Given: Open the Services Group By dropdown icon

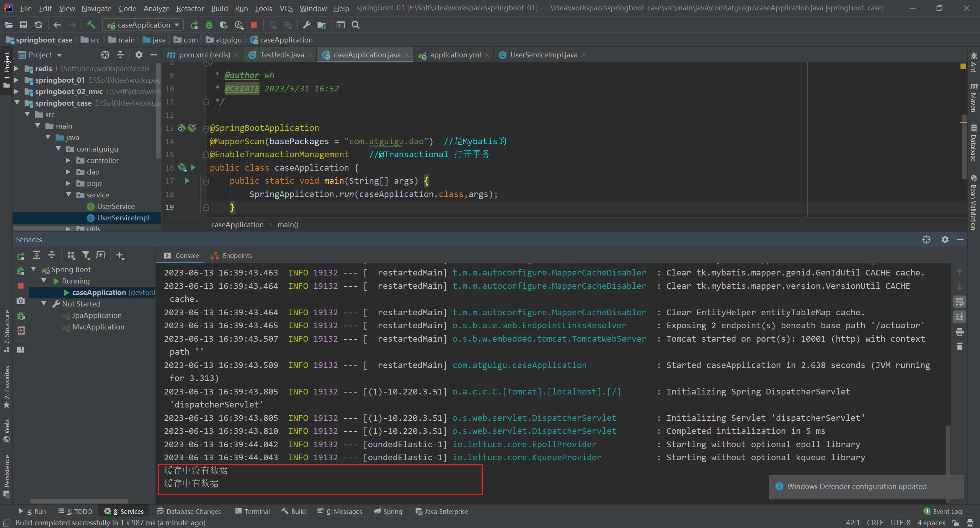Looking at the screenshot, I should 71,255.
